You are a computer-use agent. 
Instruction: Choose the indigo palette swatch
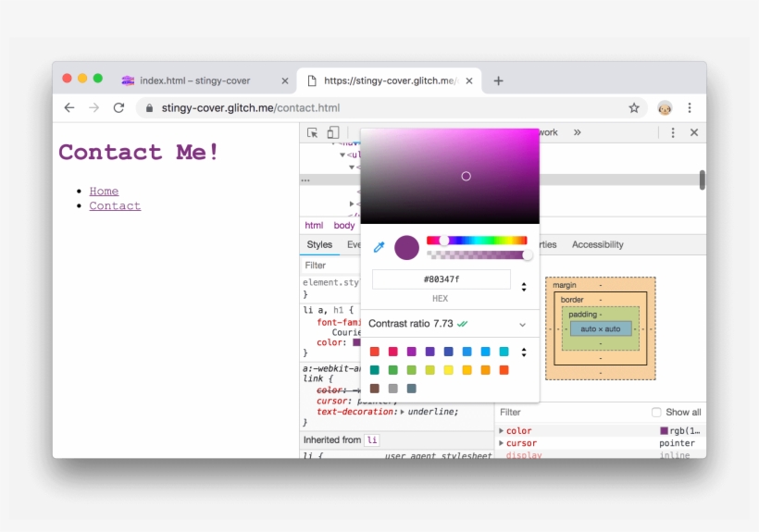448,352
